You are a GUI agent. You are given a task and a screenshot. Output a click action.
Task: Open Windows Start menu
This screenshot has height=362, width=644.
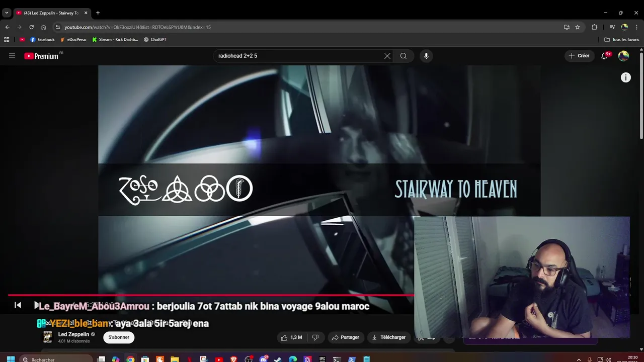tap(11, 359)
